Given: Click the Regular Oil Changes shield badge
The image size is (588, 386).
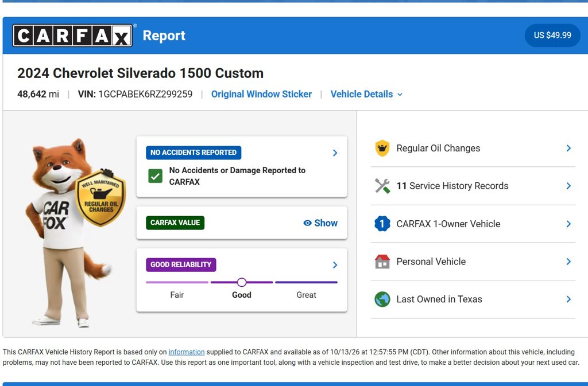Looking at the screenshot, I should (x=101, y=198).
